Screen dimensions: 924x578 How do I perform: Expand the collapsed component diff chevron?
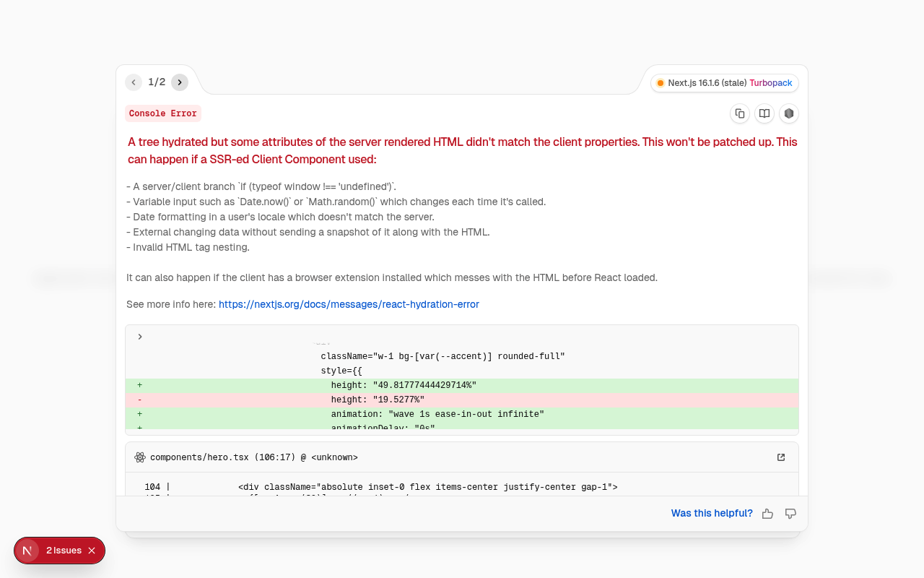[140, 337]
